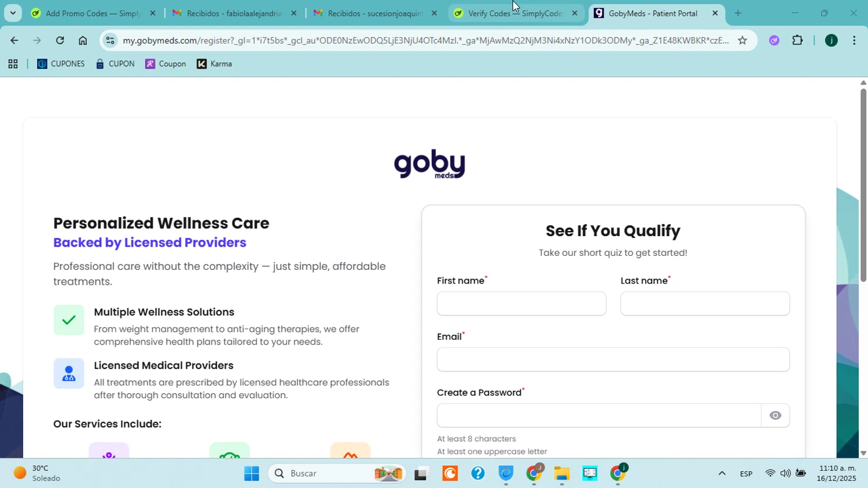
Task: Show hidden system tray icons
Action: pyautogui.click(x=722, y=474)
